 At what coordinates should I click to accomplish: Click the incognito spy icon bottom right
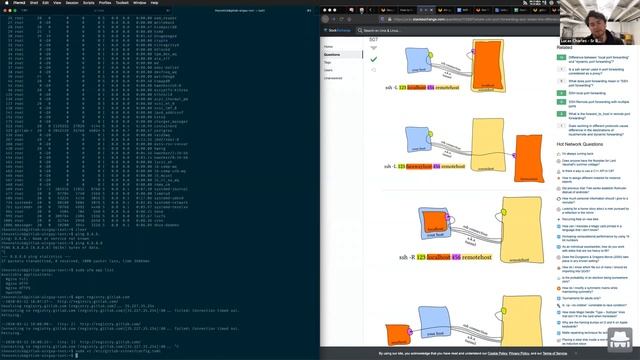pos(620,340)
